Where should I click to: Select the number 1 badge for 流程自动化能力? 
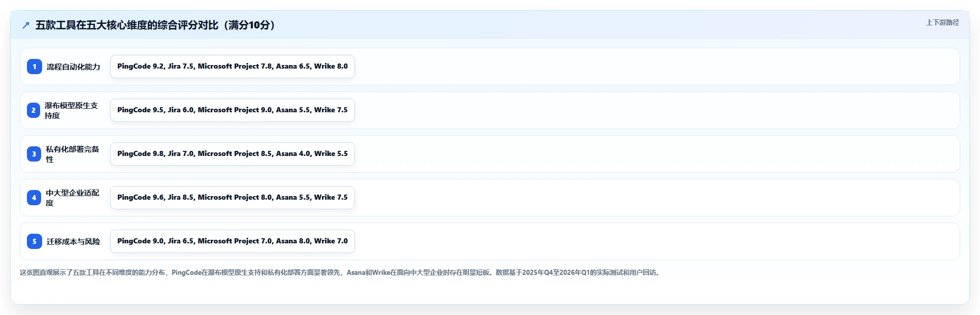coord(35,67)
